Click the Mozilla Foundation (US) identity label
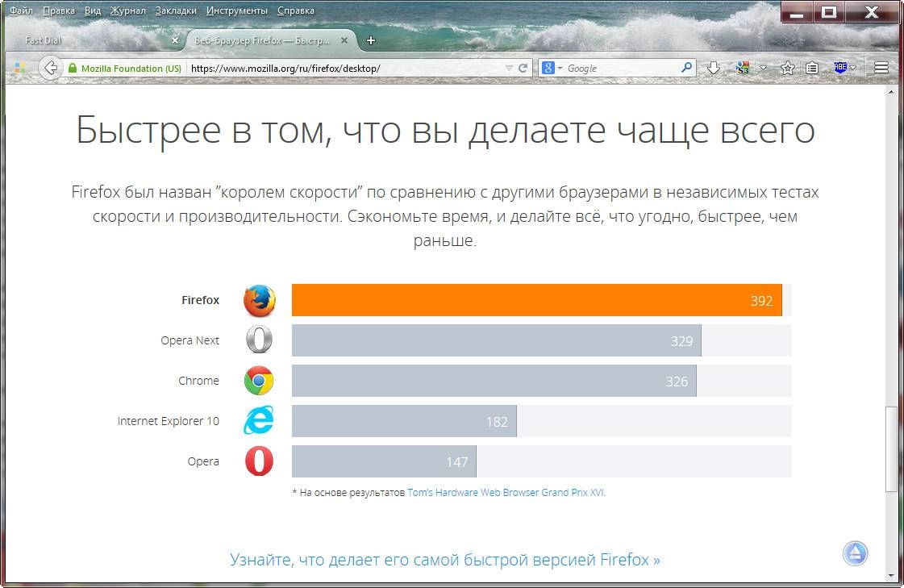The image size is (904, 588). coord(131,68)
